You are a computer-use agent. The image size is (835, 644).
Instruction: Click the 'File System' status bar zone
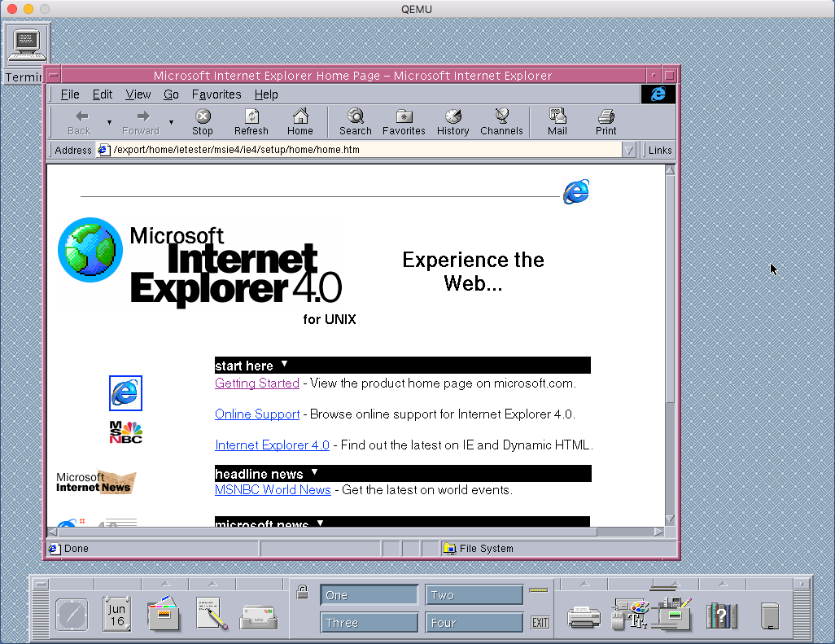click(558, 548)
